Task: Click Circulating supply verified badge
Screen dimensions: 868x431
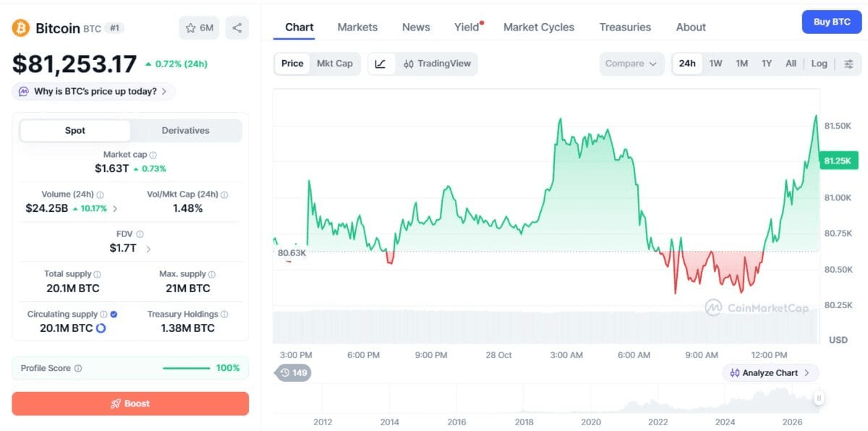Action: click(114, 315)
